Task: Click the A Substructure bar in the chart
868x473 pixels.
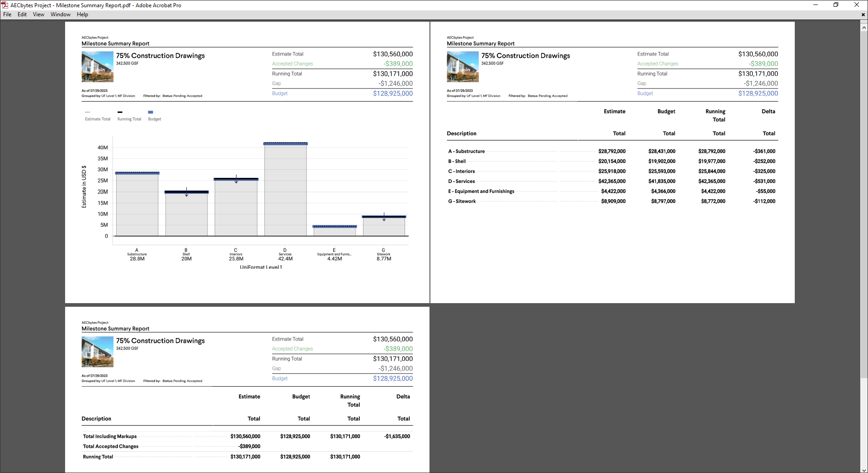Action: click(137, 204)
